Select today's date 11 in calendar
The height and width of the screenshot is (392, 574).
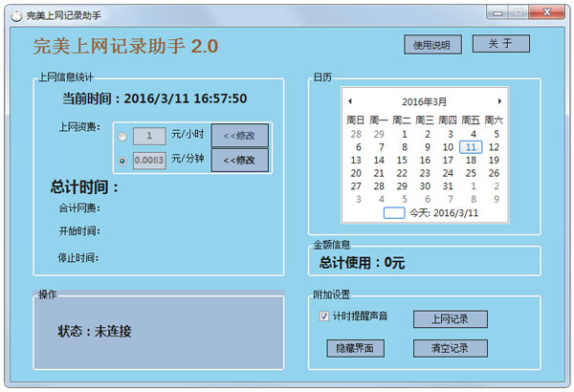(471, 147)
